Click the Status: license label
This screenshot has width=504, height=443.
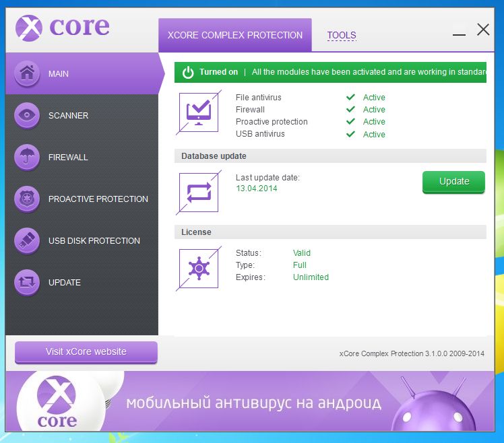coord(249,253)
